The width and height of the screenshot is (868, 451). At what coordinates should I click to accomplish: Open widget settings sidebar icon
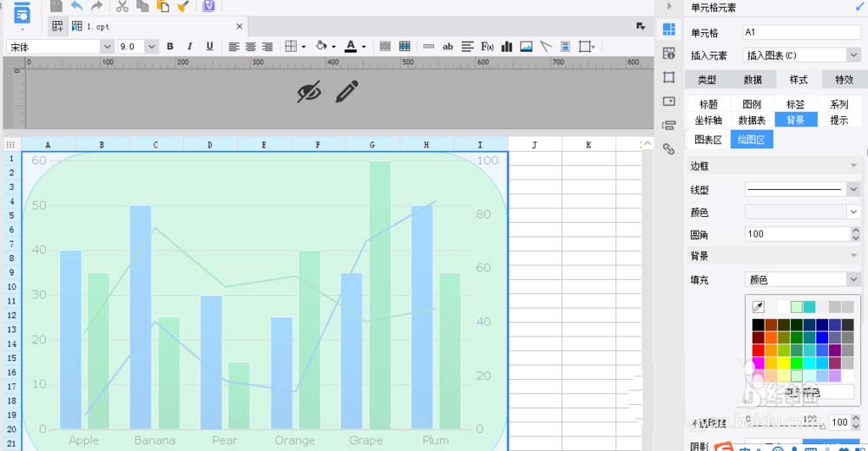(668, 101)
